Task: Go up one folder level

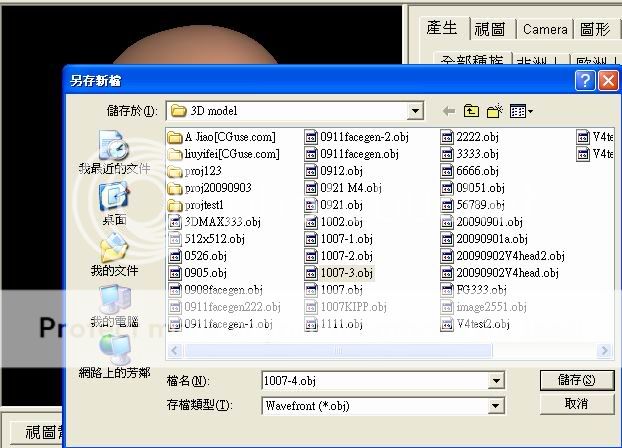Action: [x=472, y=111]
